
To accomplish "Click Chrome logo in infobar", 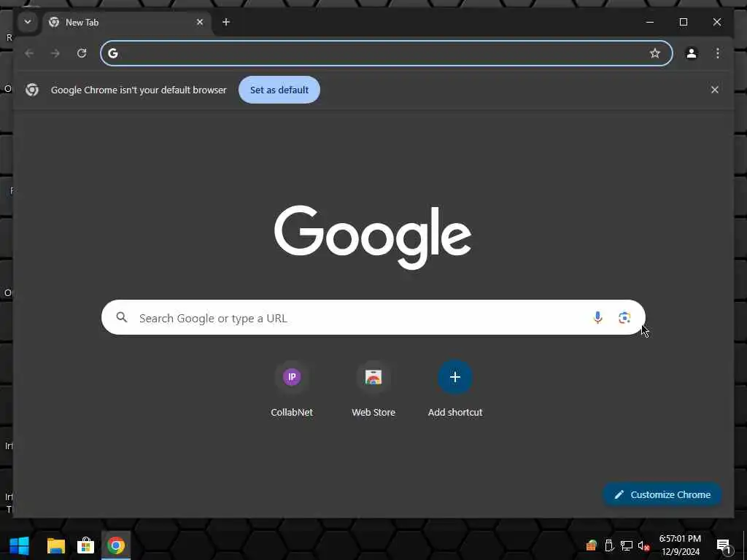I will [x=32, y=90].
